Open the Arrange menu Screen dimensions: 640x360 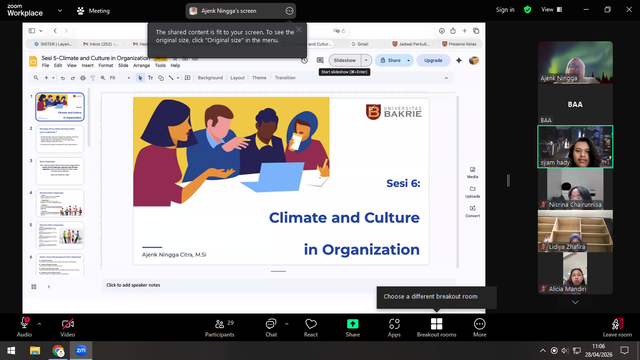(141, 65)
